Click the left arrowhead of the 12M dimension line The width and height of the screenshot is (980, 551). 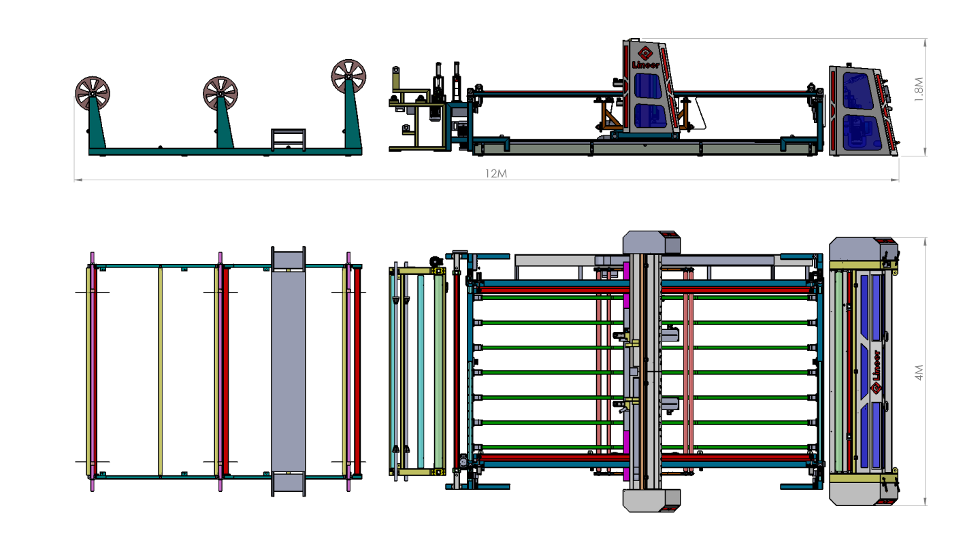coord(78,180)
